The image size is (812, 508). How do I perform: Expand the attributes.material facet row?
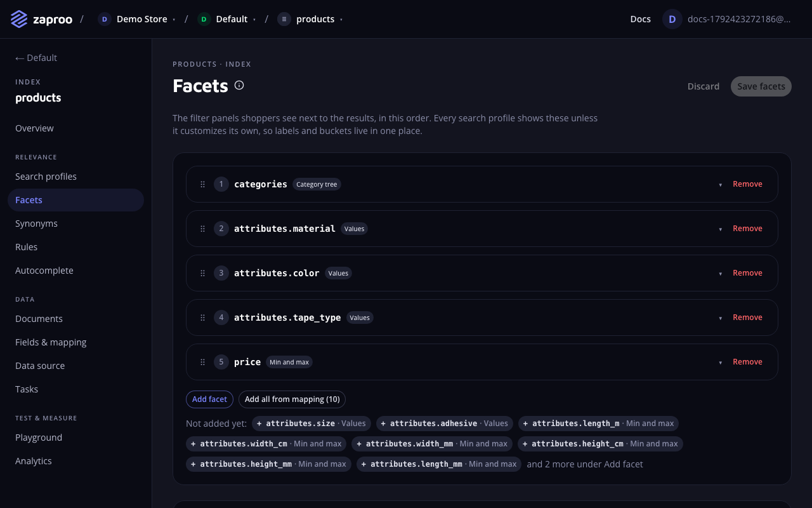coord(721,229)
